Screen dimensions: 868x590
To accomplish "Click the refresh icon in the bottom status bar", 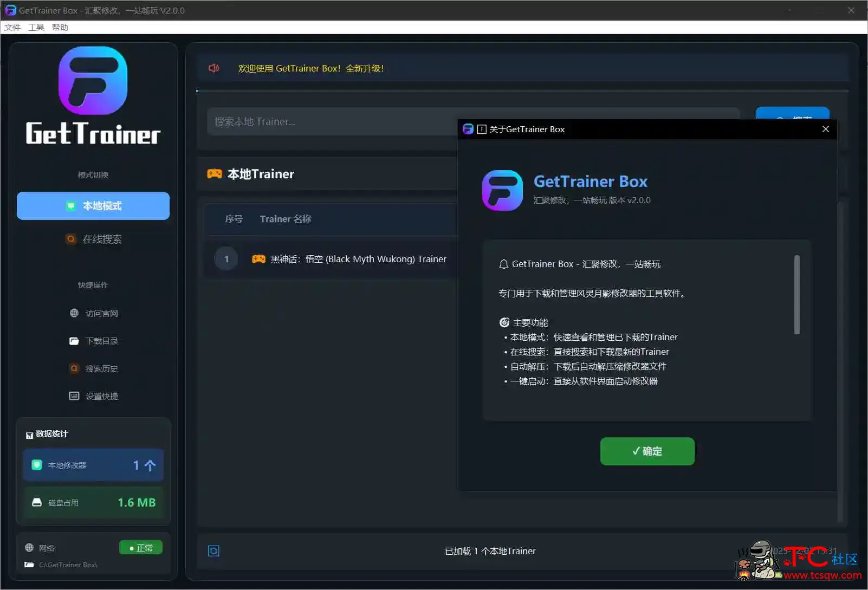I will [213, 550].
